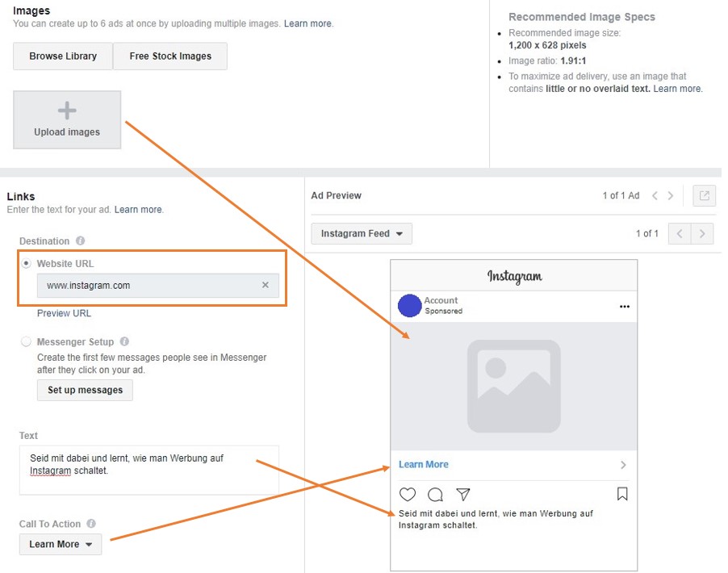Click the Messenger Setup info icon
Viewport: 728px width, 573px height.
pos(124,341)
